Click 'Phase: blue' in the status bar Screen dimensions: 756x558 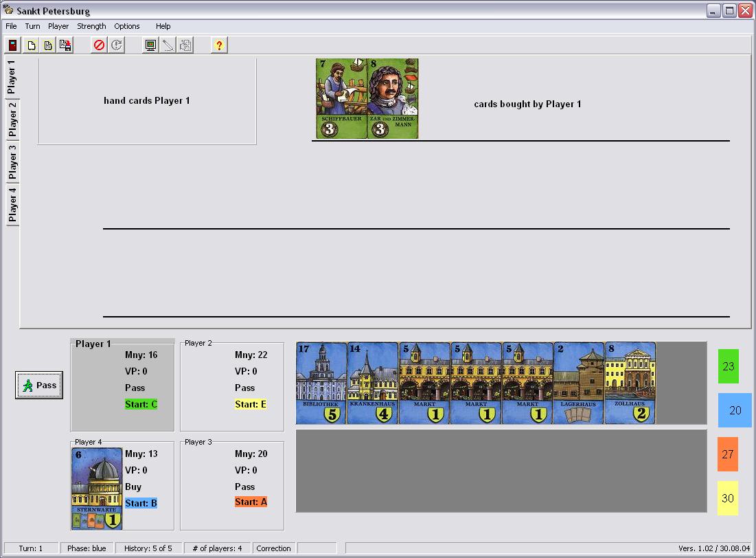point(87,548)
